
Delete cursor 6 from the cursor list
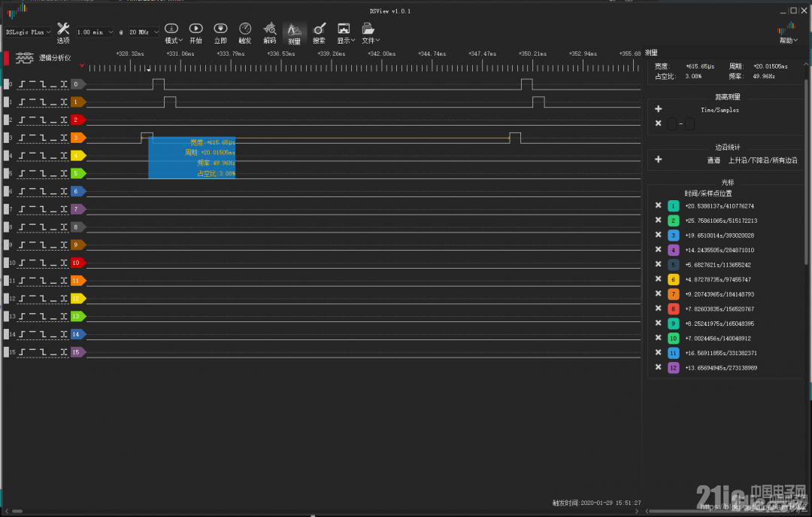tap(658, 279)
